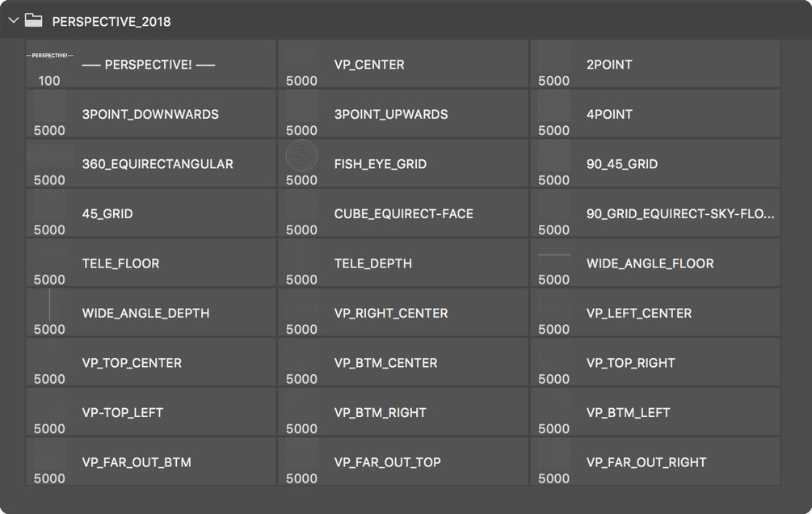Viewport: 812px width, 514px height.
Task: Choose the 360_EQUIRECTANGULAR brush
Action: click(151, 163)
